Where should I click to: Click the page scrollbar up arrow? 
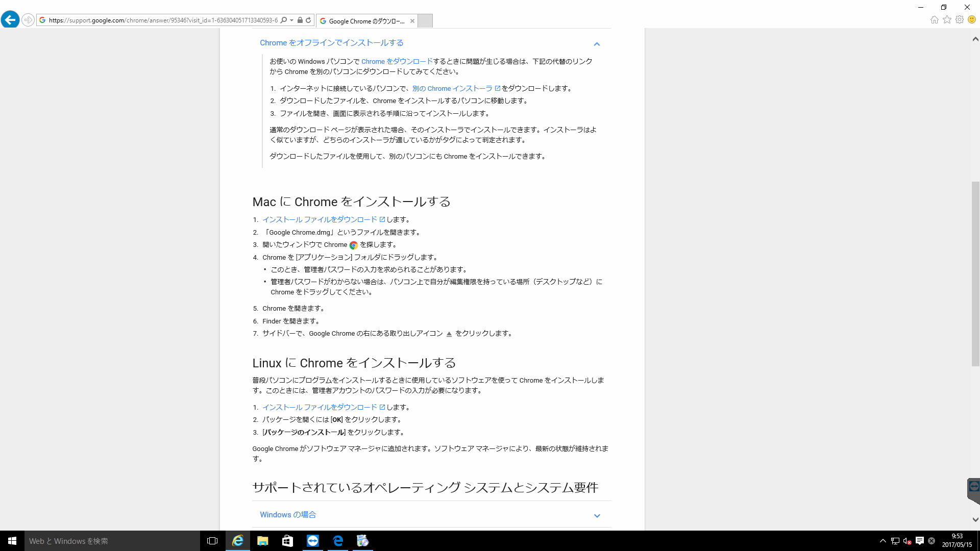pos(975,39)
